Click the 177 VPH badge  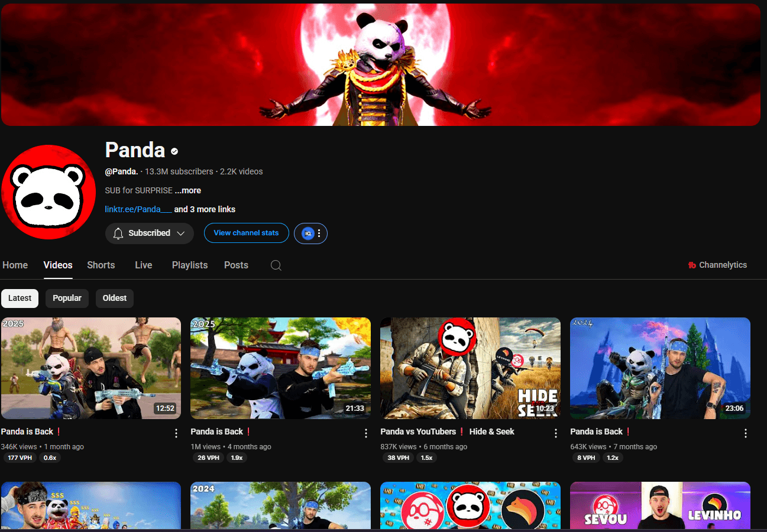[20, 458]
